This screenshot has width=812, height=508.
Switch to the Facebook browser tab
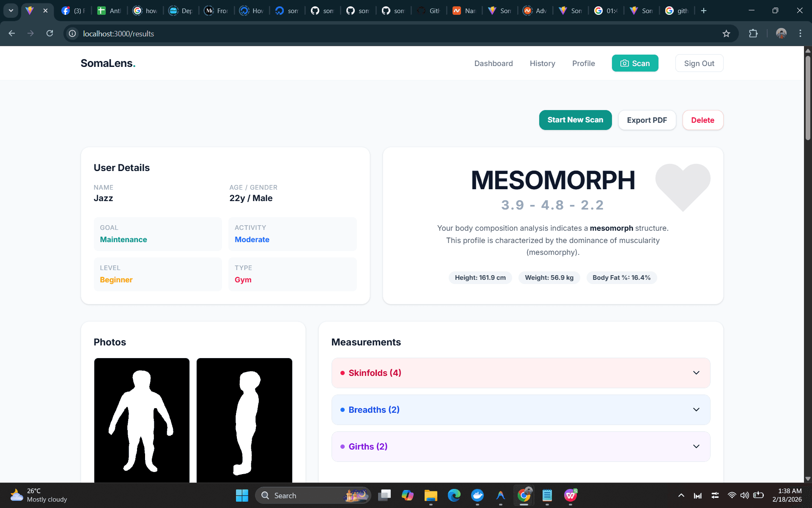(x=73, y=11)
